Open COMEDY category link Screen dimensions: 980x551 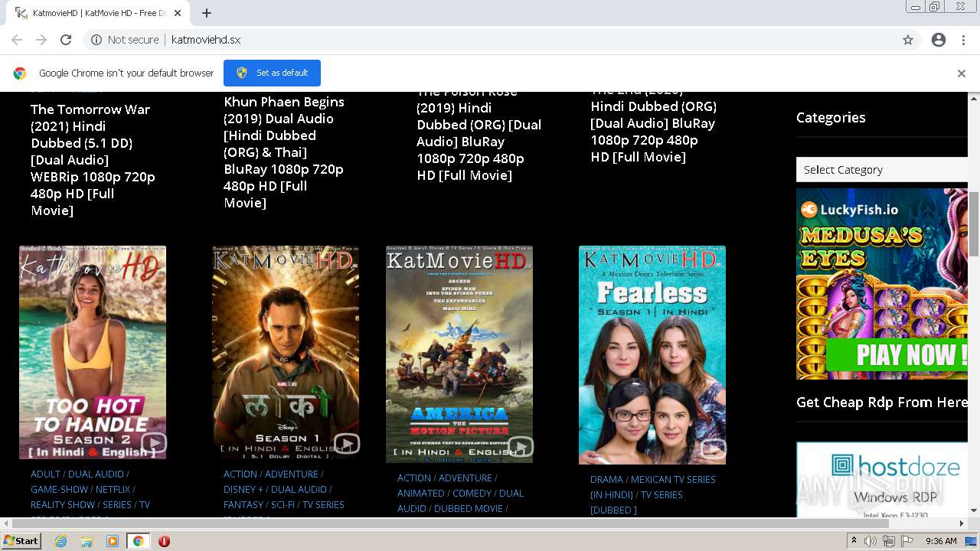(x=472, y=494)
